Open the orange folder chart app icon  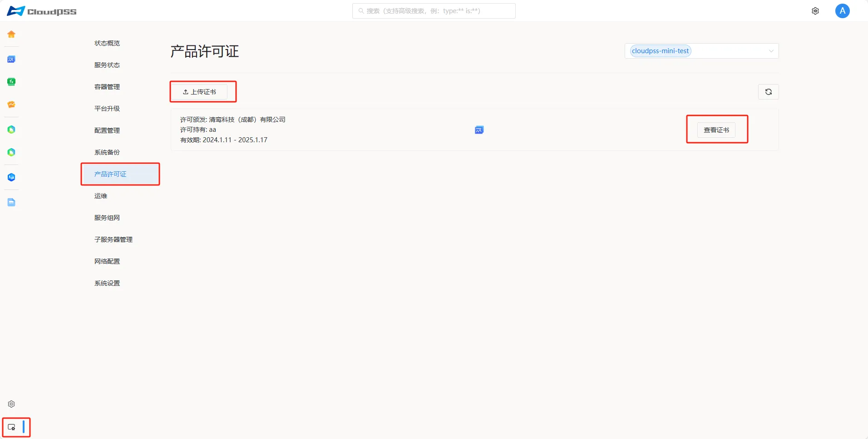click(11, 105)
